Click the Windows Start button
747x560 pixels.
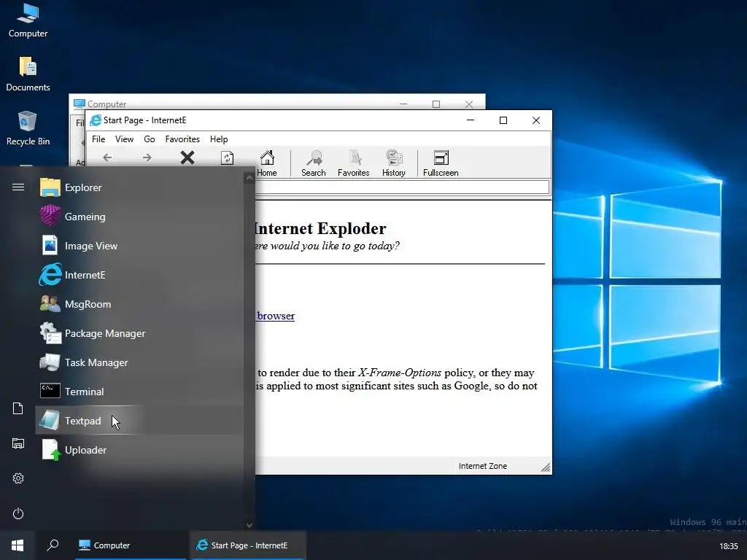[18, 545]
